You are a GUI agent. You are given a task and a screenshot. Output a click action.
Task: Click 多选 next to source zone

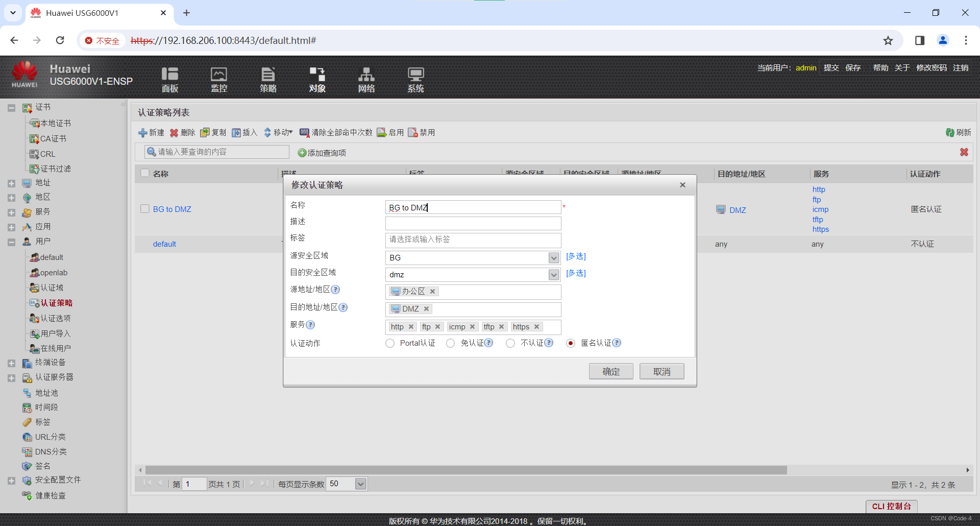[576, 256]
